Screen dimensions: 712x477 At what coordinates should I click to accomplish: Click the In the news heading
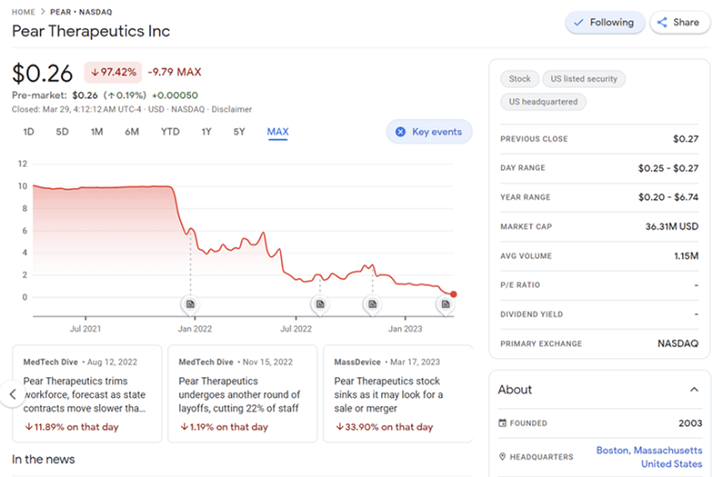pos(43,459)
